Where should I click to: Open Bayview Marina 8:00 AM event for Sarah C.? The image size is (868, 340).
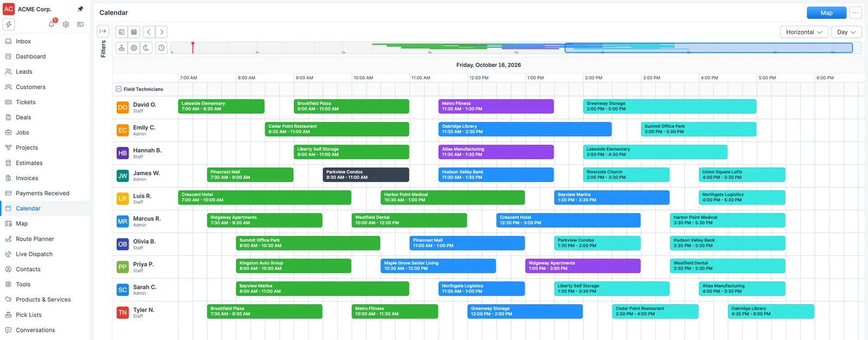pyautogui.click(x=323, y=288)
